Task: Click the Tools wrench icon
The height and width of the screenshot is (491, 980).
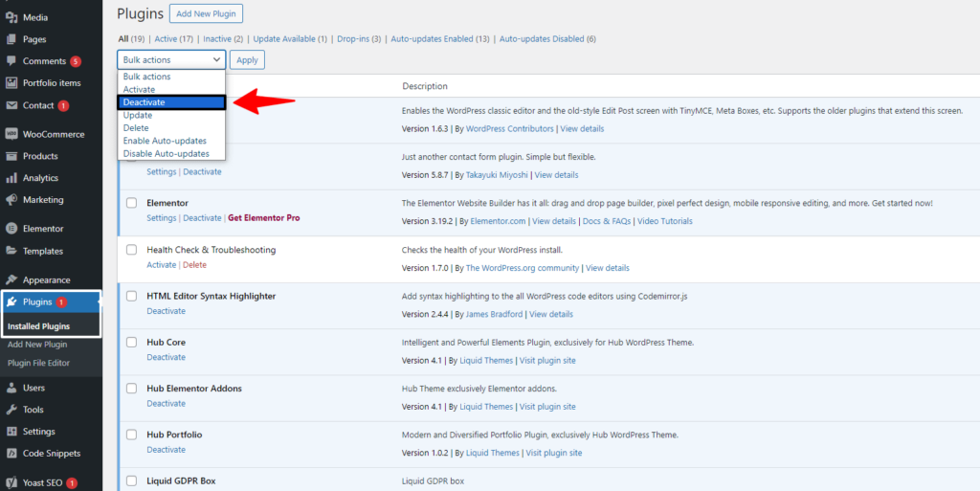Action: click(x=11, y=410)
